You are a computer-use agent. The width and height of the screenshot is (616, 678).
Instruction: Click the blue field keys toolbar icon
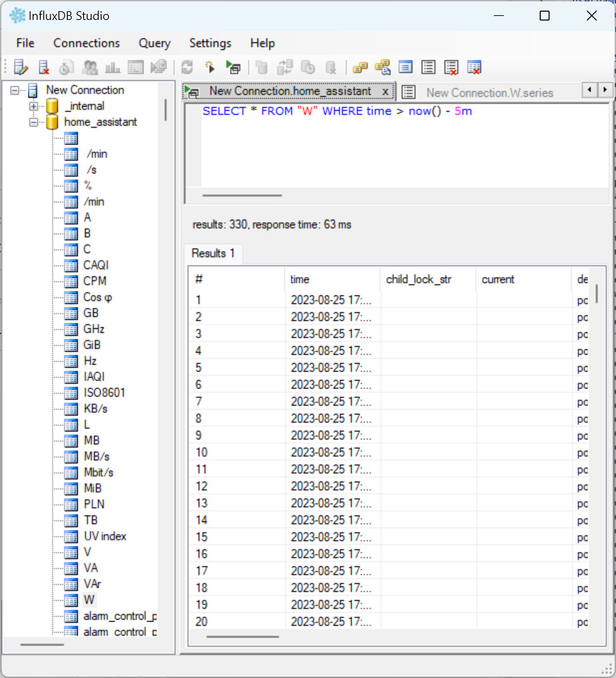406,68
